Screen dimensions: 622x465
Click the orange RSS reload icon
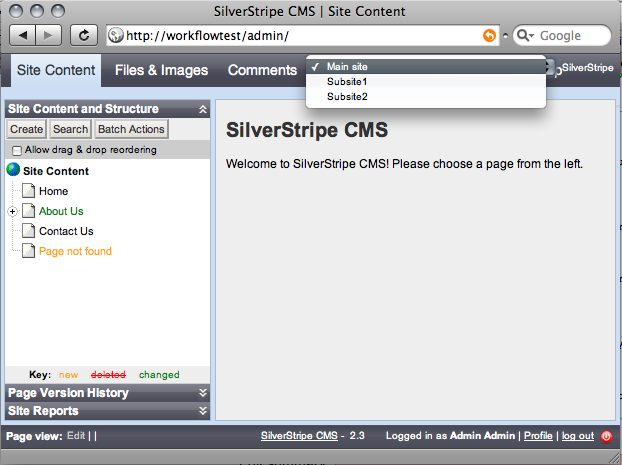pos(490,36)
